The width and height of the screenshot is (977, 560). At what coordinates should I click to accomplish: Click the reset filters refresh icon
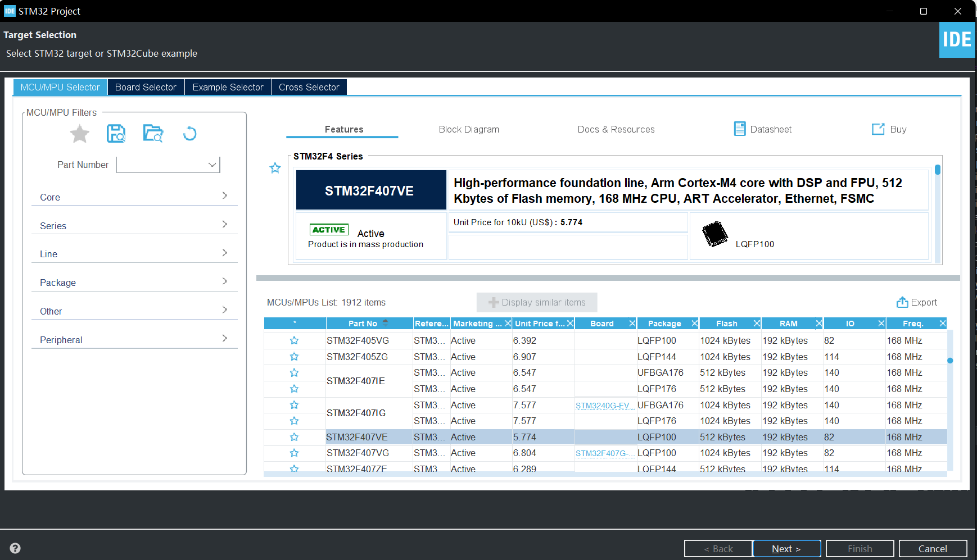(x=190, y=134)
